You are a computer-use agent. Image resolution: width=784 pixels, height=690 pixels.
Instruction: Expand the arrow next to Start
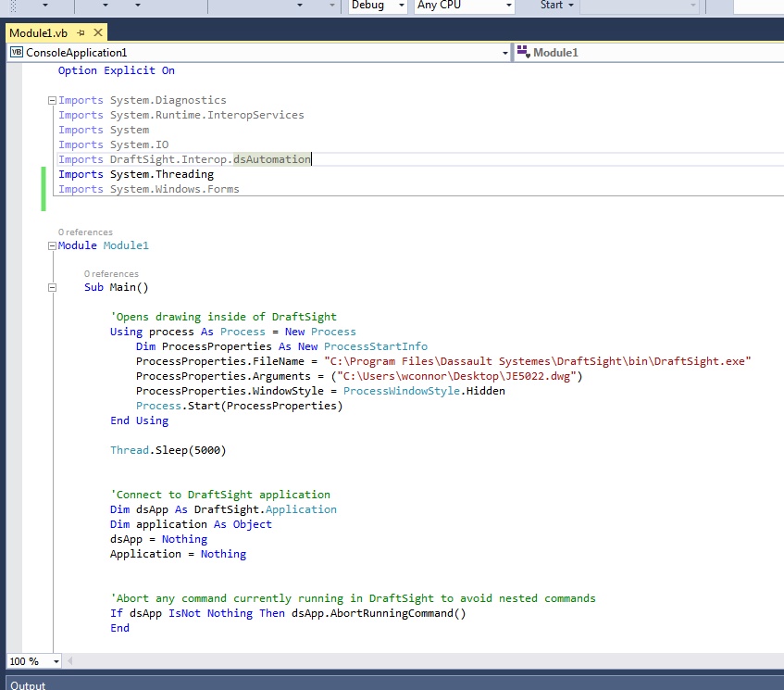[570, 6]
